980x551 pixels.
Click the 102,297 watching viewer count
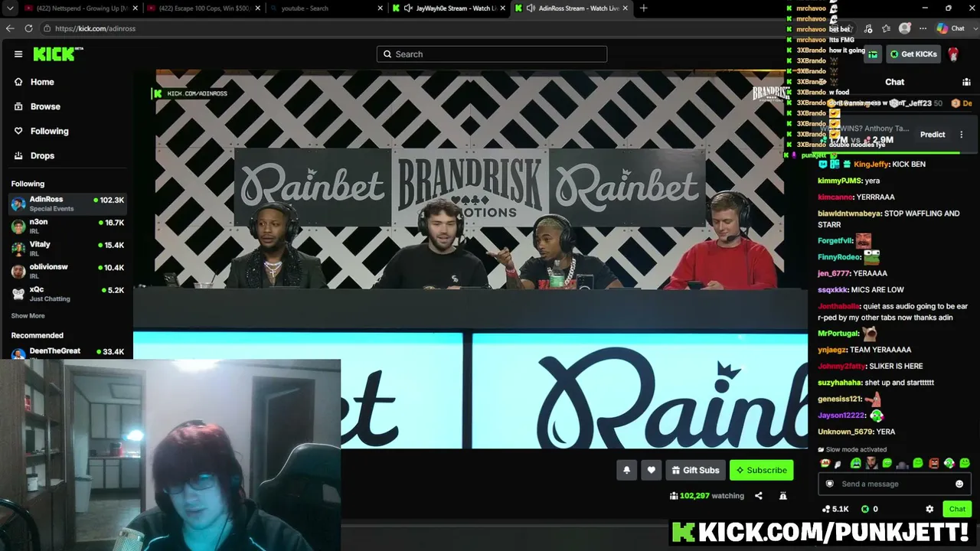(x=707, y=496)
